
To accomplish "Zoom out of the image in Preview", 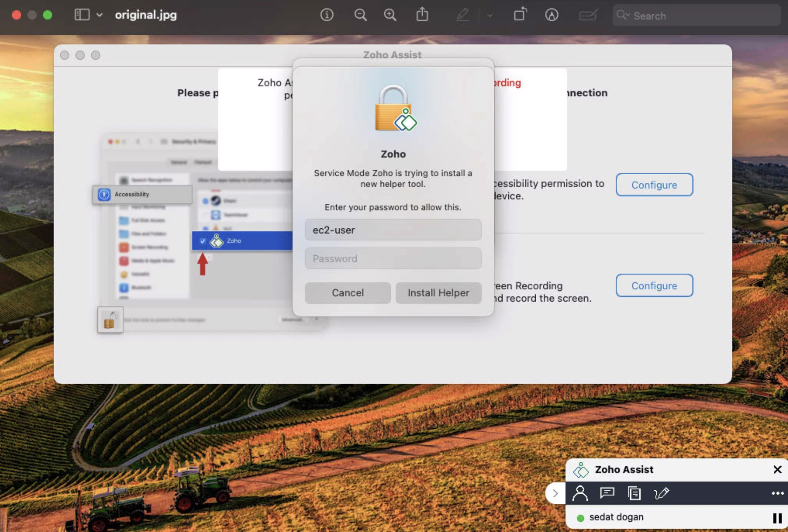I will (x=360, y=15).
